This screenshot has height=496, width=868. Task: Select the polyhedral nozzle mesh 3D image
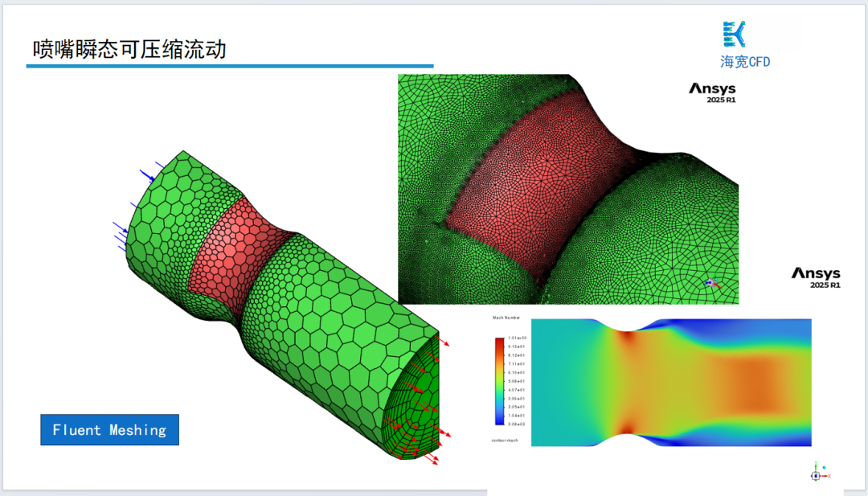tap(282, 305)
